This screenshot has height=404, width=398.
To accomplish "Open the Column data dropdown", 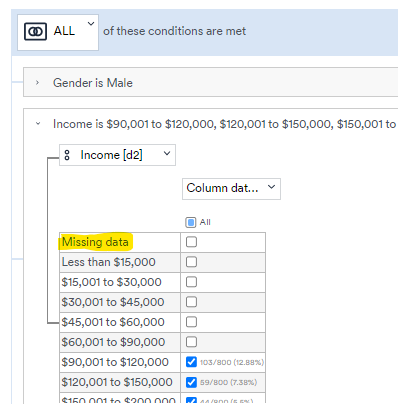I will pos(231,189).
